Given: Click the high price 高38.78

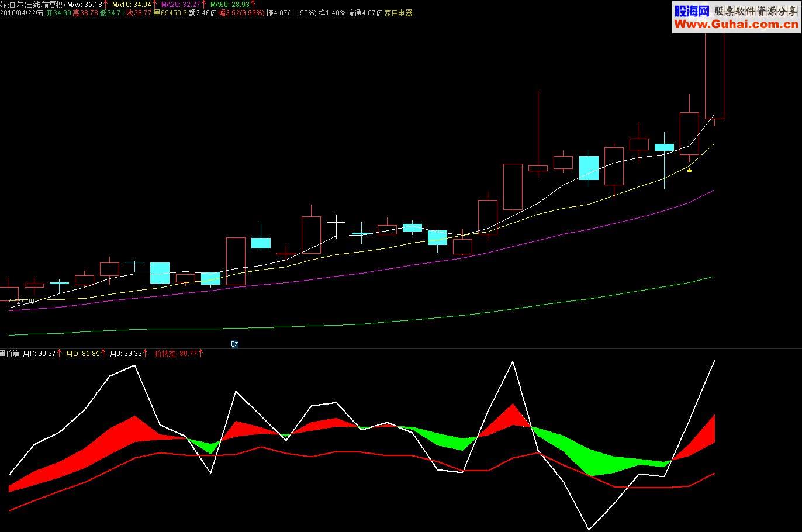Looking at the screenshot, I should 86,13.
